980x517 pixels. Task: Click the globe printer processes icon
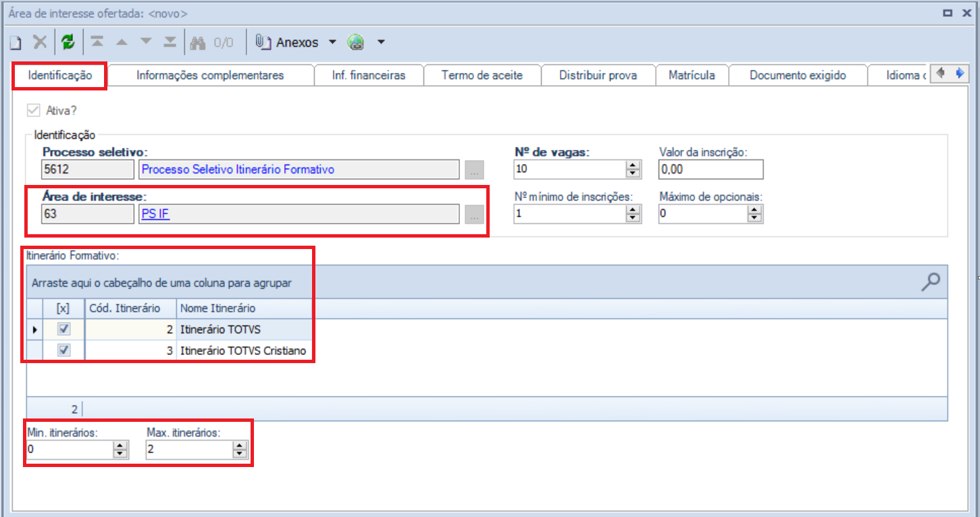356,43
